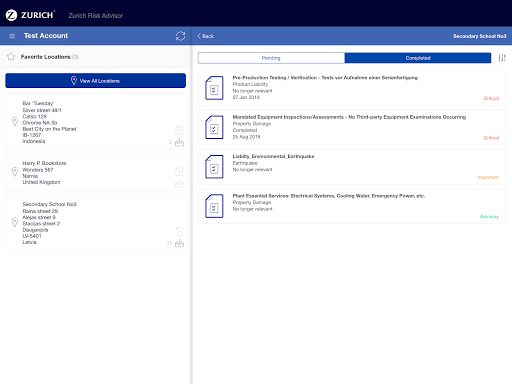Select Secondary School No3 in the location list

pyautogui.click(x=49, y=204)
